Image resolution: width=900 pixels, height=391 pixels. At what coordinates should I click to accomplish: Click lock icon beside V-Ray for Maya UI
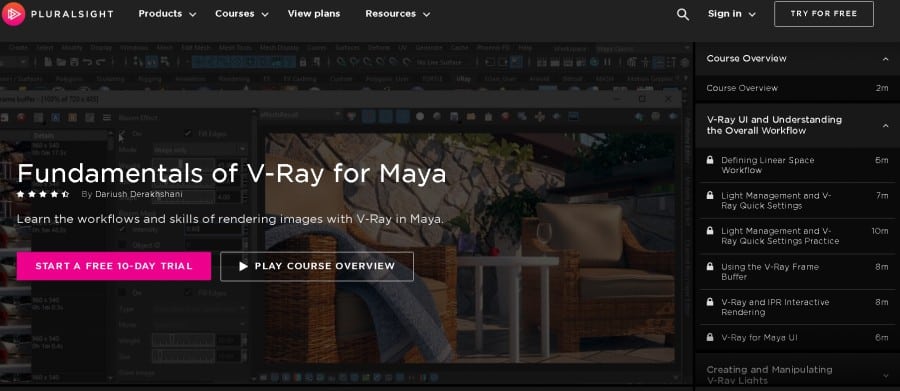click(710, 338)
